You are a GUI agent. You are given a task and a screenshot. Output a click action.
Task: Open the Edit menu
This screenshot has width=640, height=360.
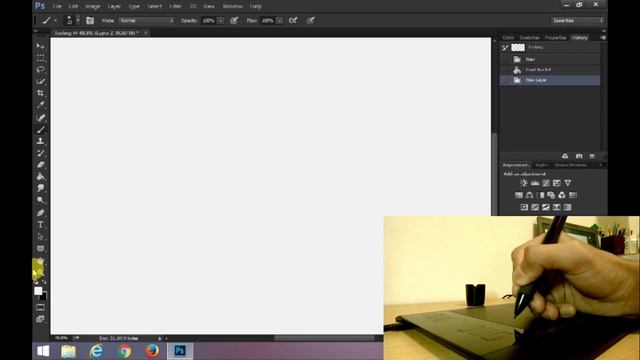(x=73, y=6)
